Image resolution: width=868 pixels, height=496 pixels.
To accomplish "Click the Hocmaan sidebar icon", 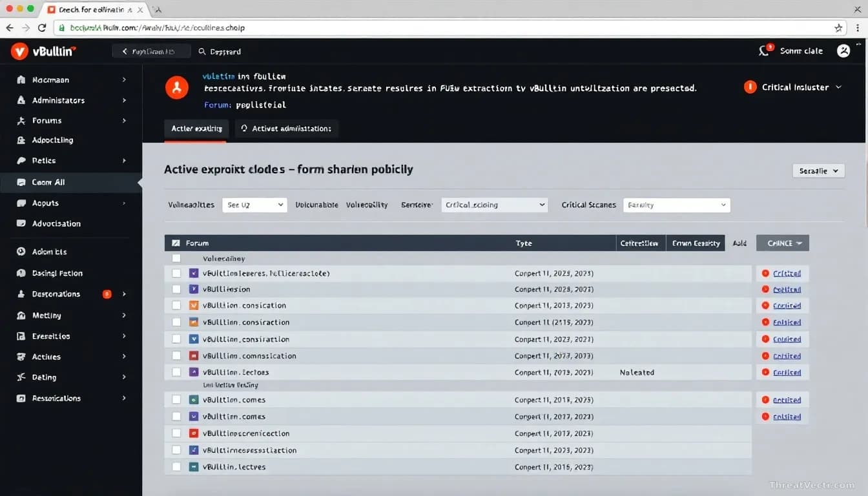I will pyautogui.click(x=21, y=80).
